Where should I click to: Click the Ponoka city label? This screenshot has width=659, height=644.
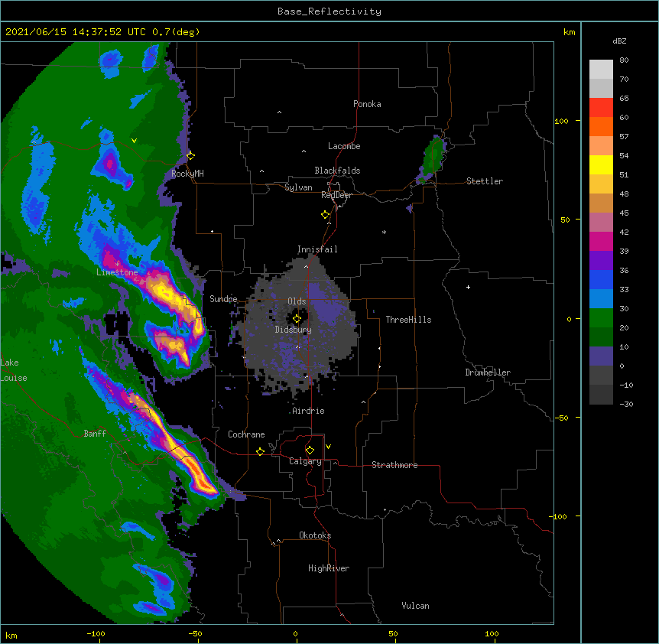click(x=367, y=104)
